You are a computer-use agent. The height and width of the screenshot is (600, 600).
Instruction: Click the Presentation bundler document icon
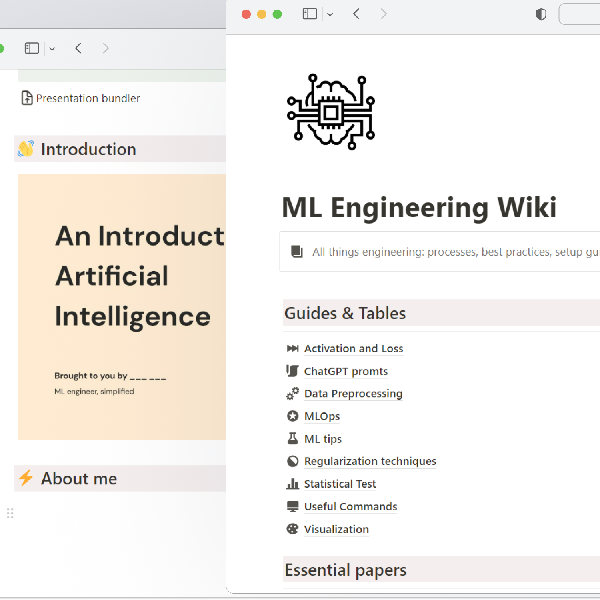pos(27,98)
